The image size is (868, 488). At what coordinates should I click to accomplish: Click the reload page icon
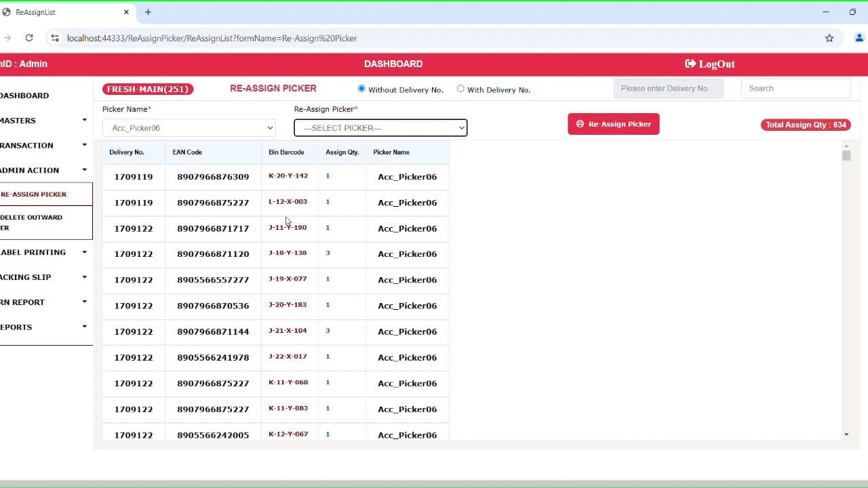click(28, 39)
